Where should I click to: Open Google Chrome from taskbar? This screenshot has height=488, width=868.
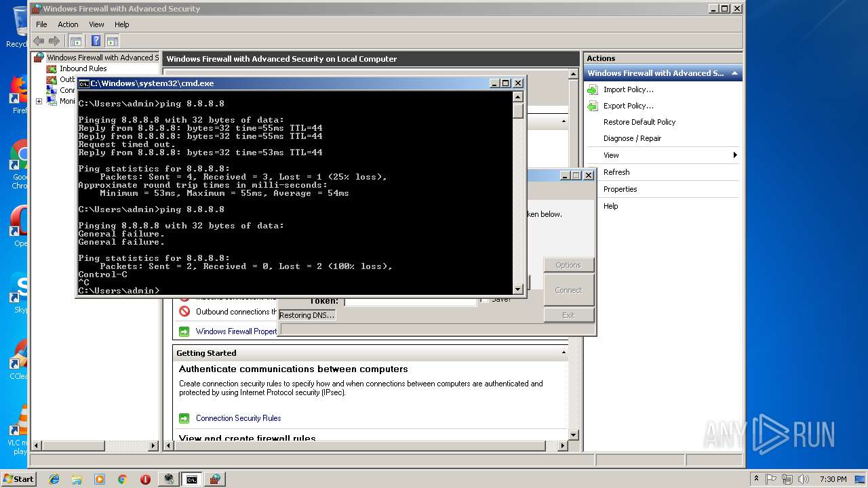[x=122, y=479]
